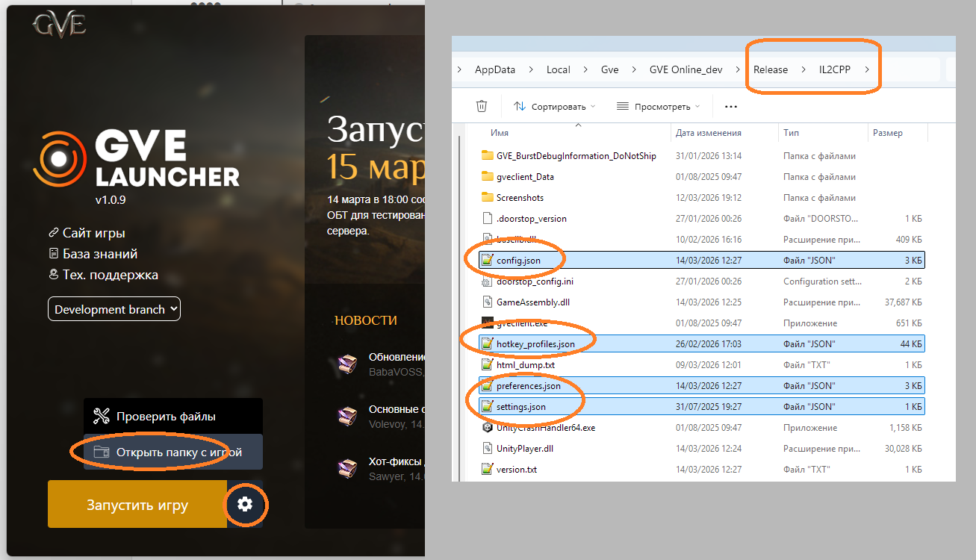Click the Запустить игру launch button

click(x=137, y=505)
